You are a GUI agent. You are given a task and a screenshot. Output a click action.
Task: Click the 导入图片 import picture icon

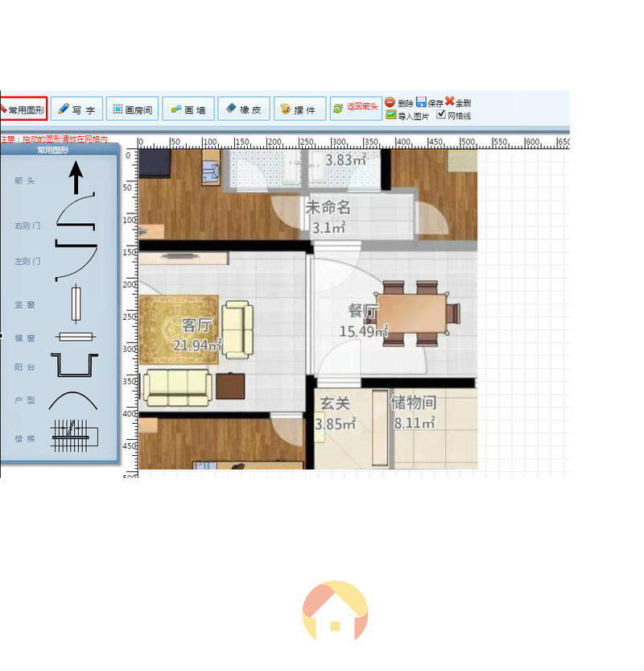pyautogui.click(x=391, y=114)
